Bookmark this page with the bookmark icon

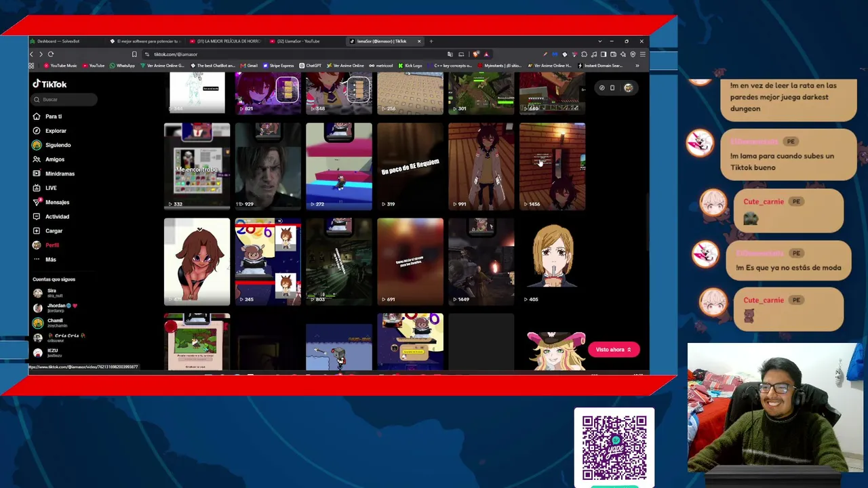coord(134,54)
